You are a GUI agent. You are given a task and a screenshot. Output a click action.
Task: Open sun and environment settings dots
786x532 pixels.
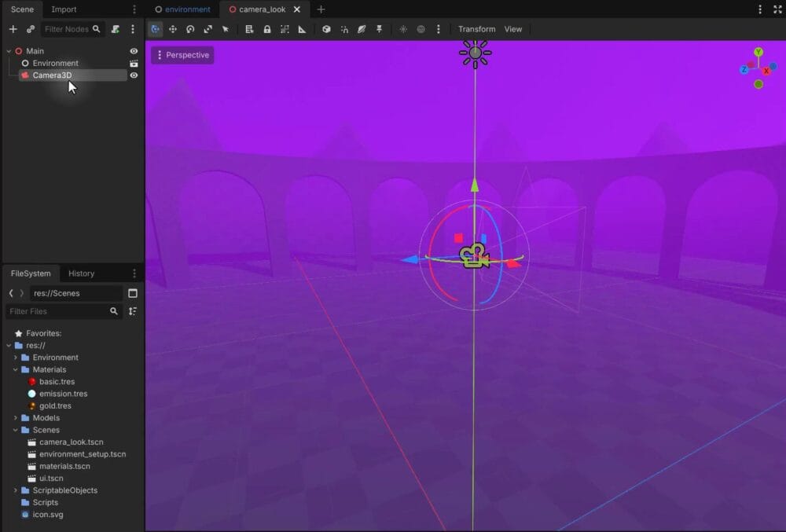pyautogui.click(x=439, y=29)
